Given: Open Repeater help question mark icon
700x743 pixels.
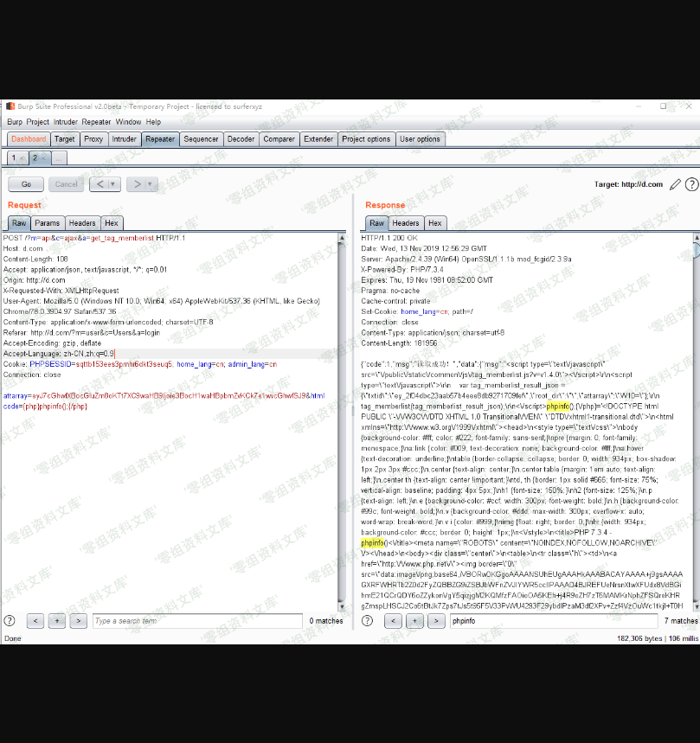Looking at the screenshot, I should point(691,184).
